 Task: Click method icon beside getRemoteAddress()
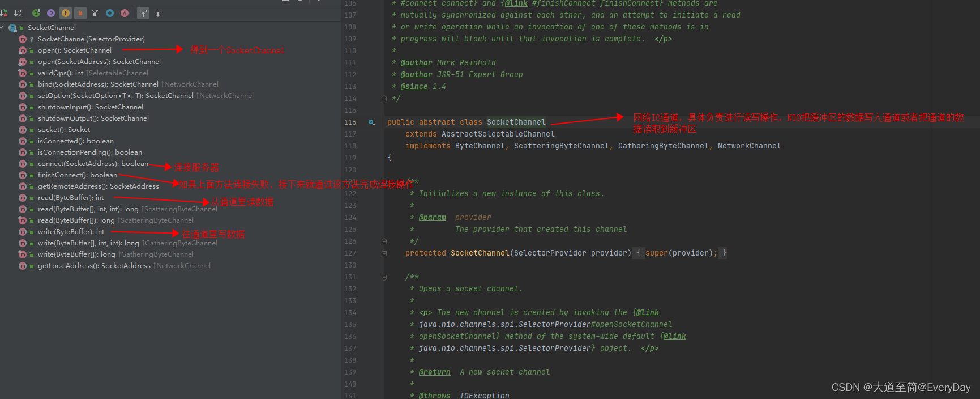tap(23, 186)
